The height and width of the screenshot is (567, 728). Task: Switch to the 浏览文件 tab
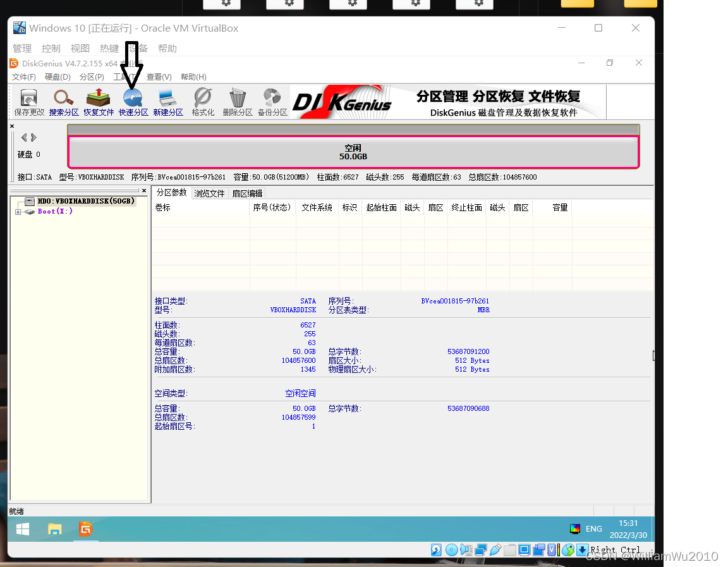pos(209,193)
